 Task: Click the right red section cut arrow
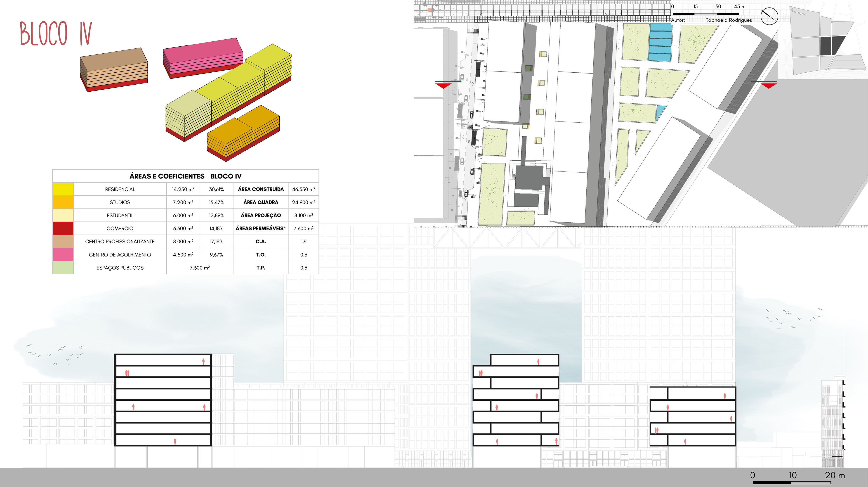coord(769,85)
